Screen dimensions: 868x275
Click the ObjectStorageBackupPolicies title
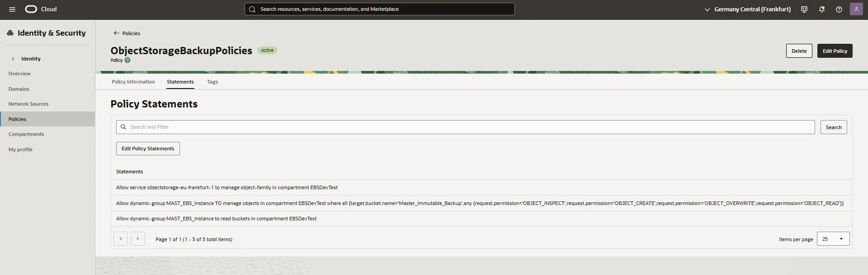click(x=181, y=51)
